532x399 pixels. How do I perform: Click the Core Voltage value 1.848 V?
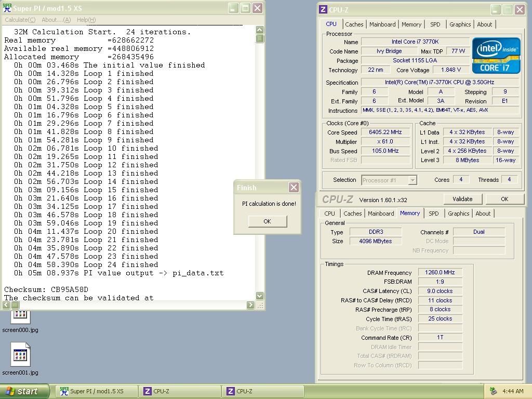(x=451, y=70)
